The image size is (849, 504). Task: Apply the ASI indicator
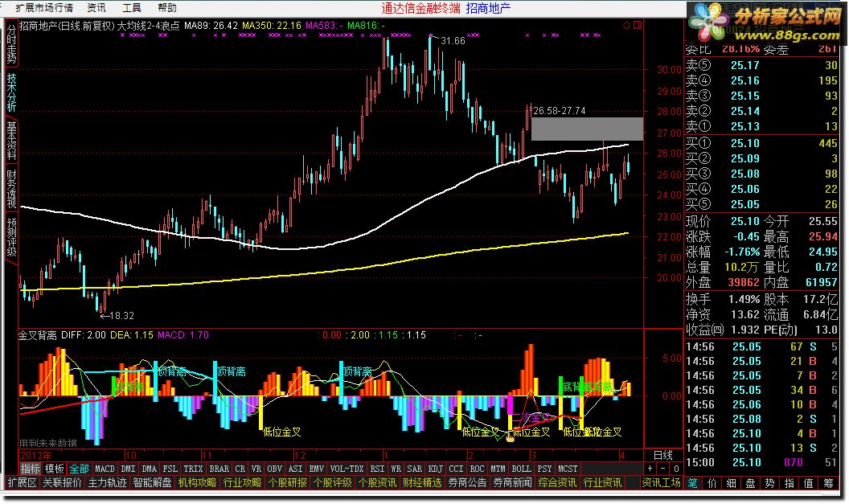(x=296, y=469)
